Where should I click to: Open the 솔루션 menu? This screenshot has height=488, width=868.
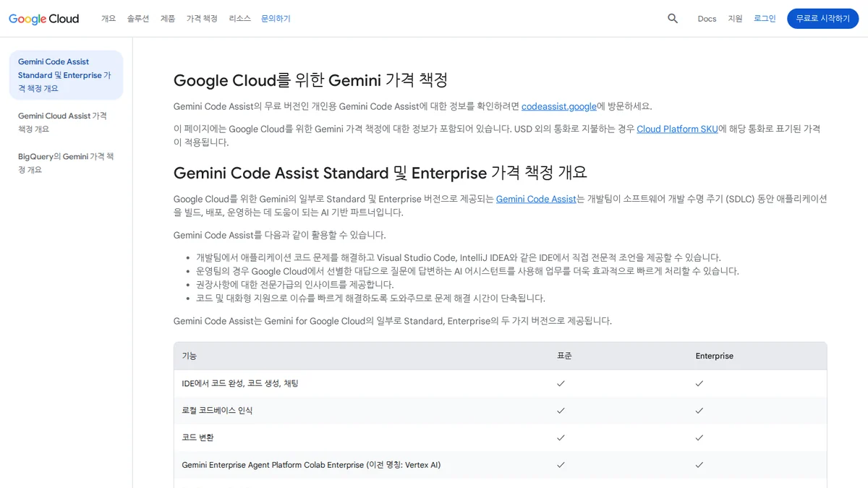pyautogui.click(x=138, y=19)
